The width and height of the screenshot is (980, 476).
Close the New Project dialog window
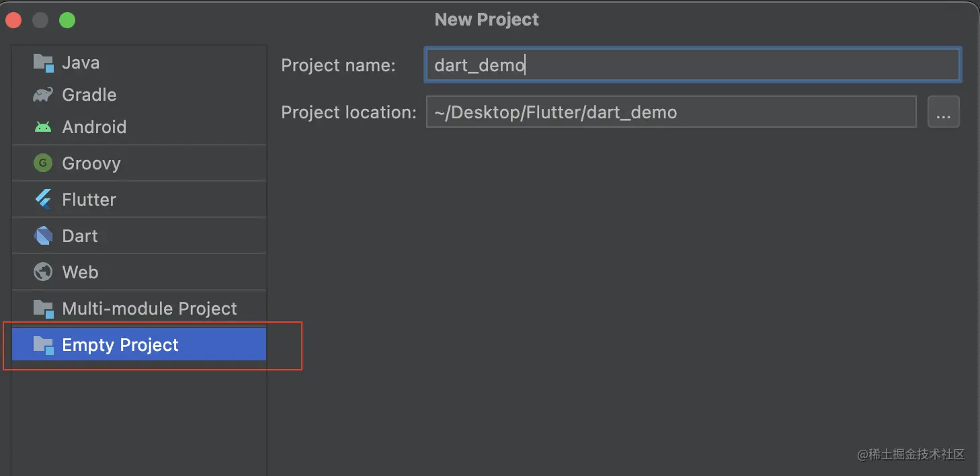pyautogui.click(x=13, y=20)
